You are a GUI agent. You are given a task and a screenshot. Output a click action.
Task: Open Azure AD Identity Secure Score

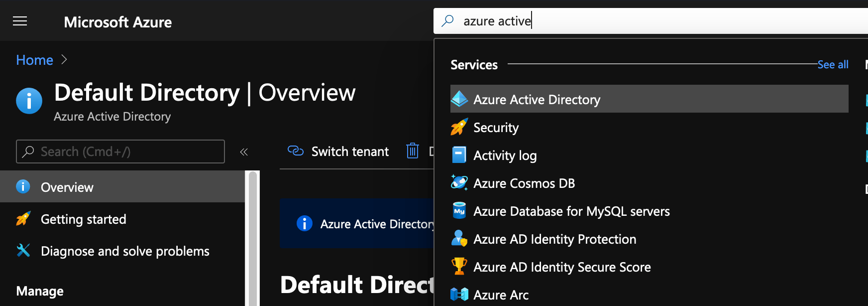[x=649, y=267]
